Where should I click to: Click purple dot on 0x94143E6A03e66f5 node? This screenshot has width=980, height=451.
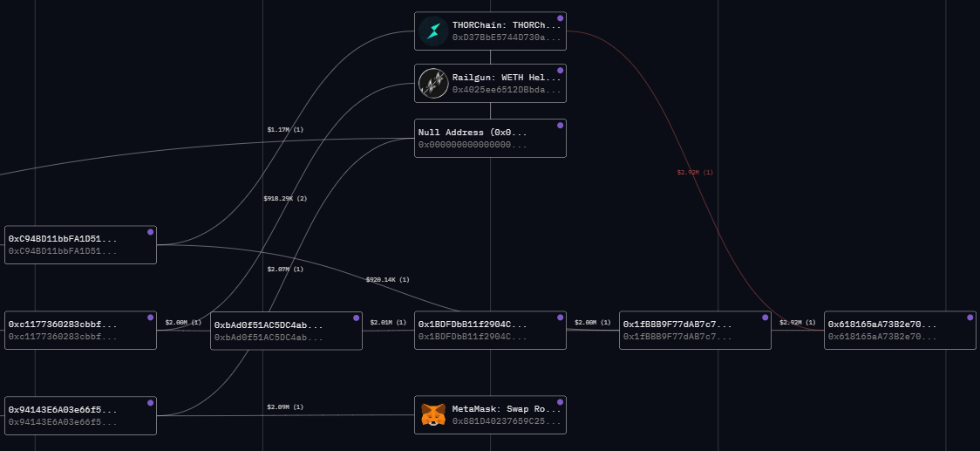pos(150,403)
